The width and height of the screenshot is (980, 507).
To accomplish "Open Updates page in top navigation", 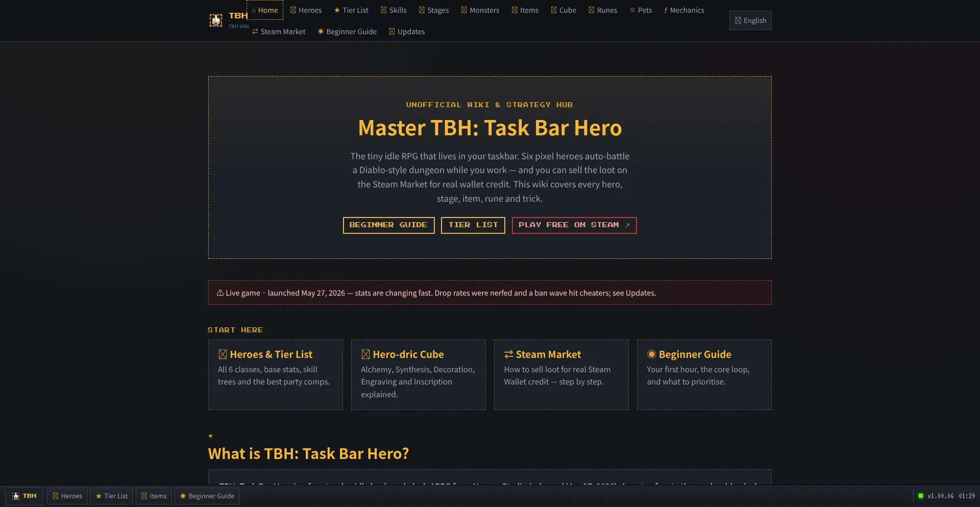I will 407,32.
